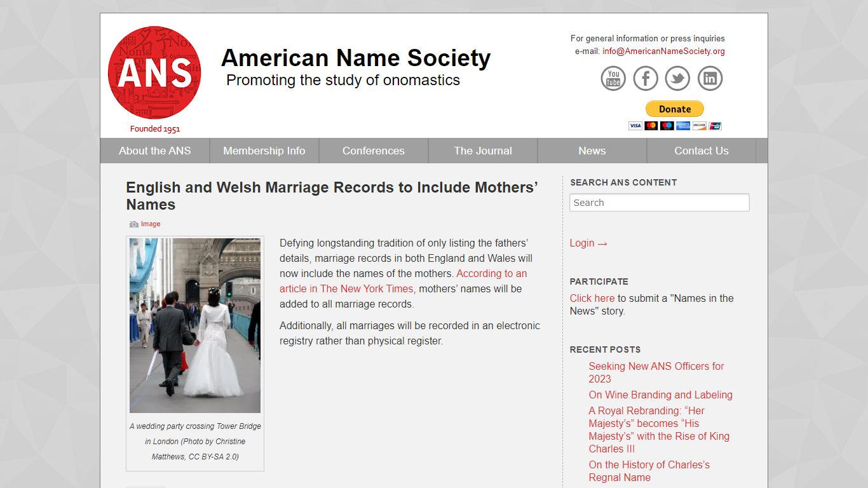Click here to submit a Names story
The image size is (868, 488).
point(592,298)
